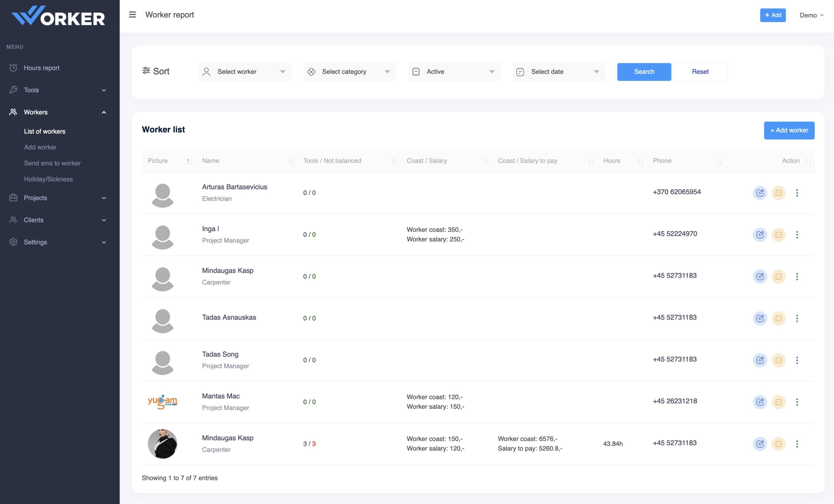834x504 pixels.
Task: Open Hours report in sidebar
Action: pyautogui.click(x=41, y=68)
